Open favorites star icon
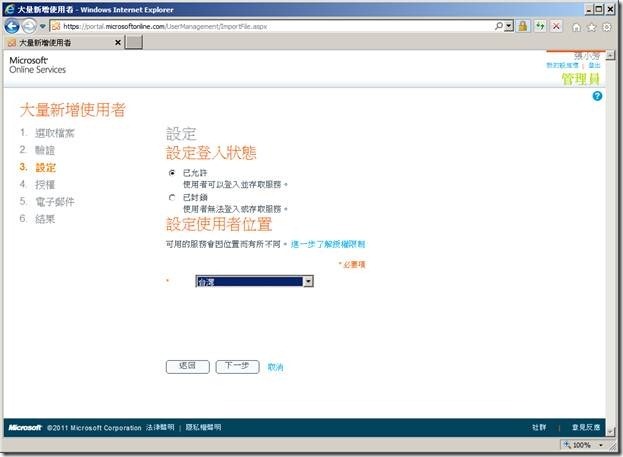 [593, 26]
